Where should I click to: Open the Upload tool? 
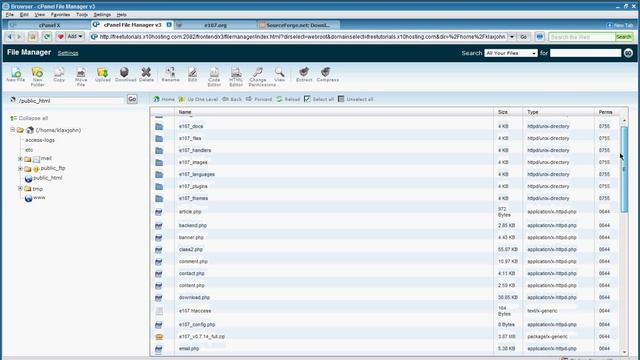(x=102, y=75)
